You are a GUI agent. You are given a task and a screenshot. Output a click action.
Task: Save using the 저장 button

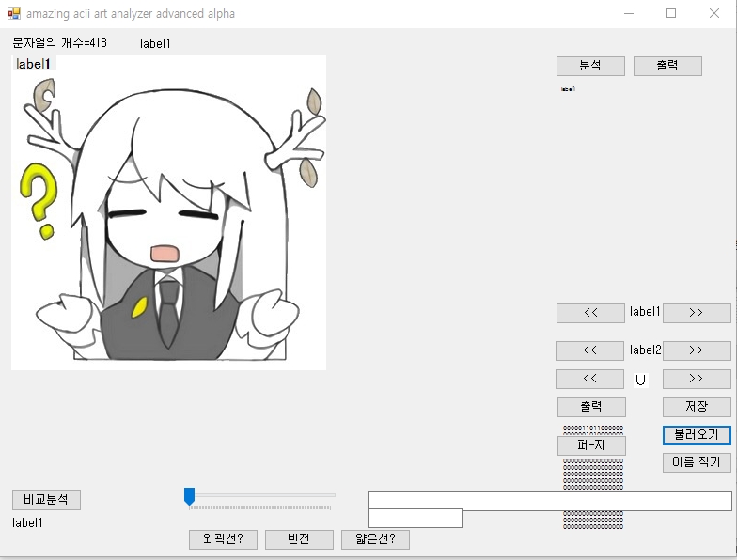[697, 407]
